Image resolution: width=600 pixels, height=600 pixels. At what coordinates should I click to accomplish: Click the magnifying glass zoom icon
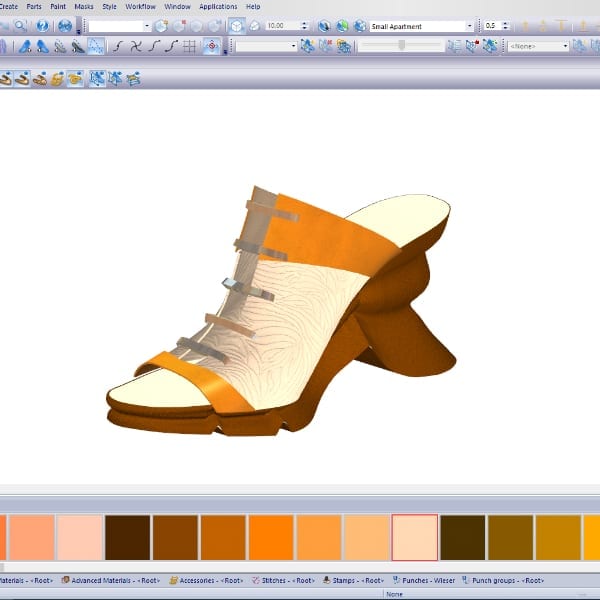[21, 26]
